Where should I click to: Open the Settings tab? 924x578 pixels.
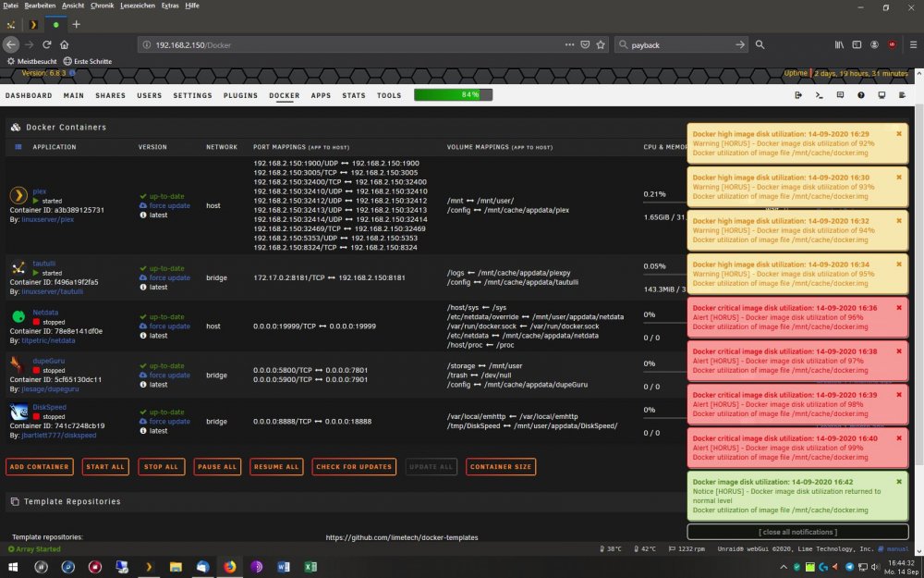pos(193,95)
